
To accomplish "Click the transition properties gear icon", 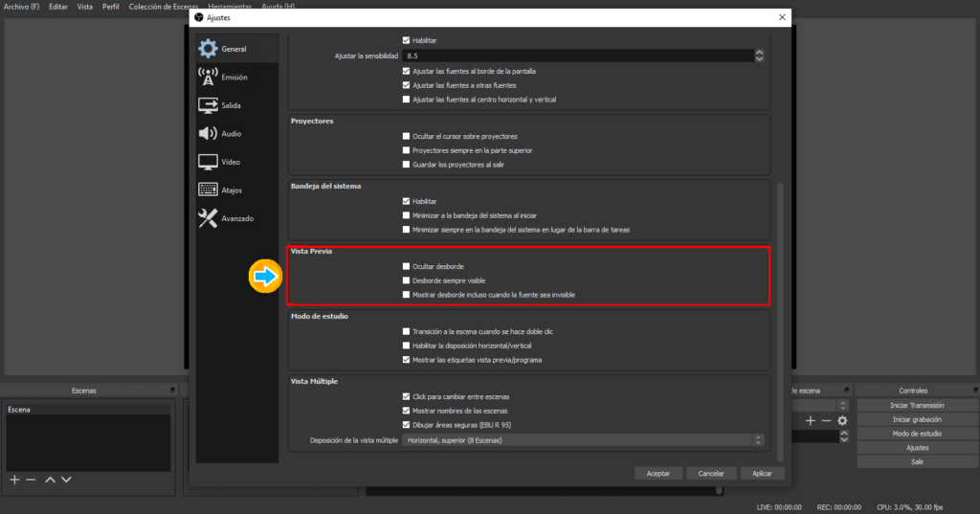I will coord(842,420).
